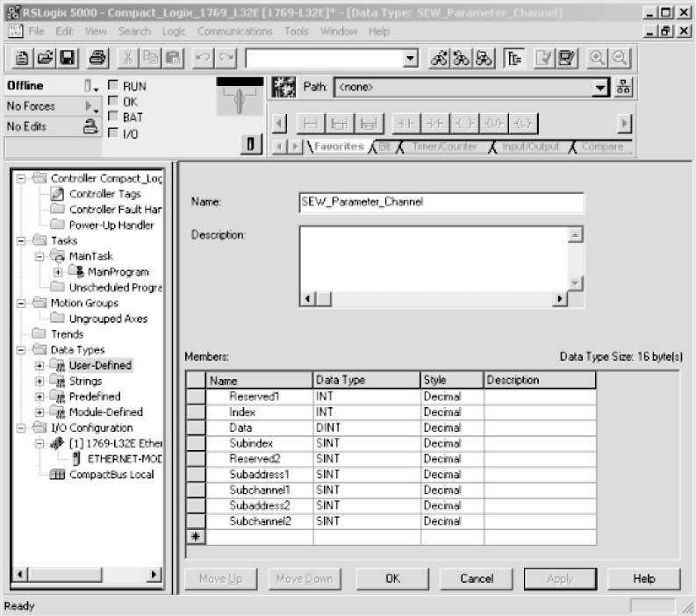Click the Help button

[643, 579]
